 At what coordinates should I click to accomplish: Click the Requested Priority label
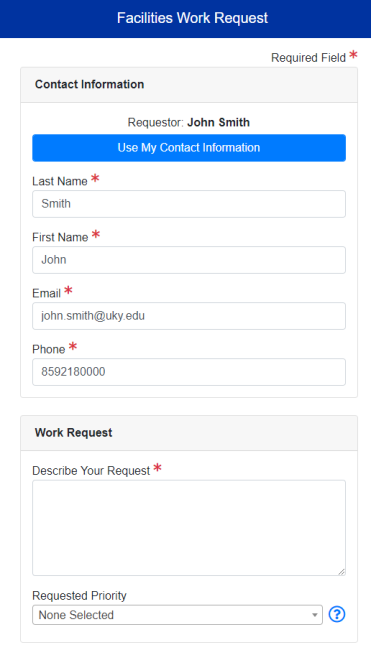(x=79, y=596)
